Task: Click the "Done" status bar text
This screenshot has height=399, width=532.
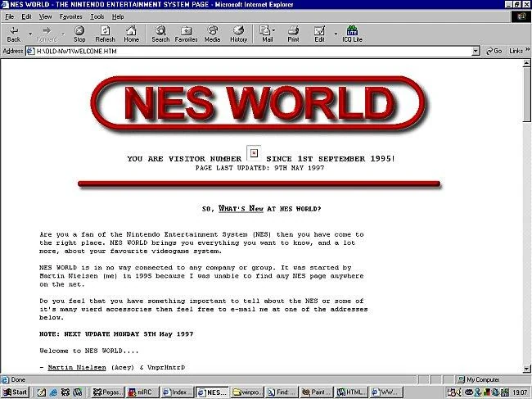Action: click(18, 379)
